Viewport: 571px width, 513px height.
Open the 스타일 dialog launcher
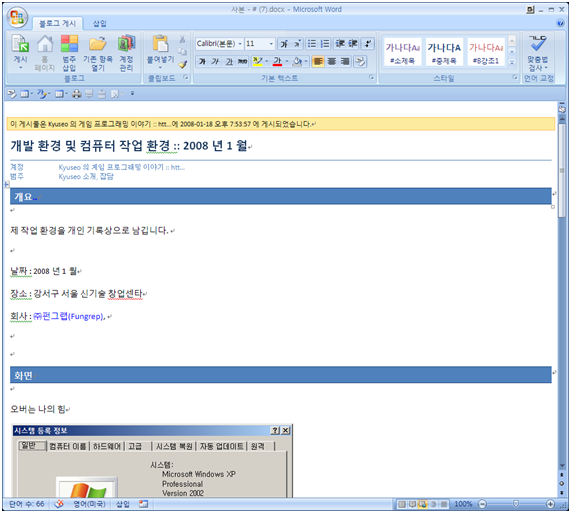pyautogui.click(x=515, y=78)
